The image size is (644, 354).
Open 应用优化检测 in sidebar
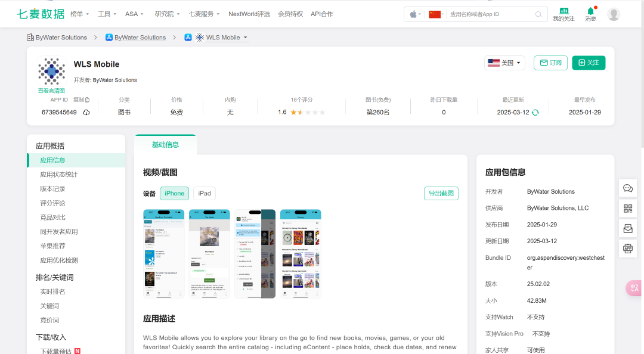pyautogui.click(x=58, y=260)
